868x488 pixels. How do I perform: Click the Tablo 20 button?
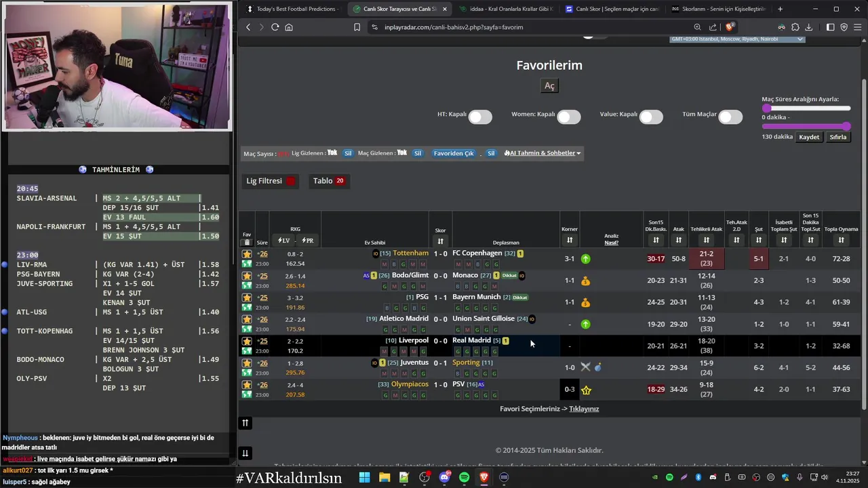pos(329,181)
